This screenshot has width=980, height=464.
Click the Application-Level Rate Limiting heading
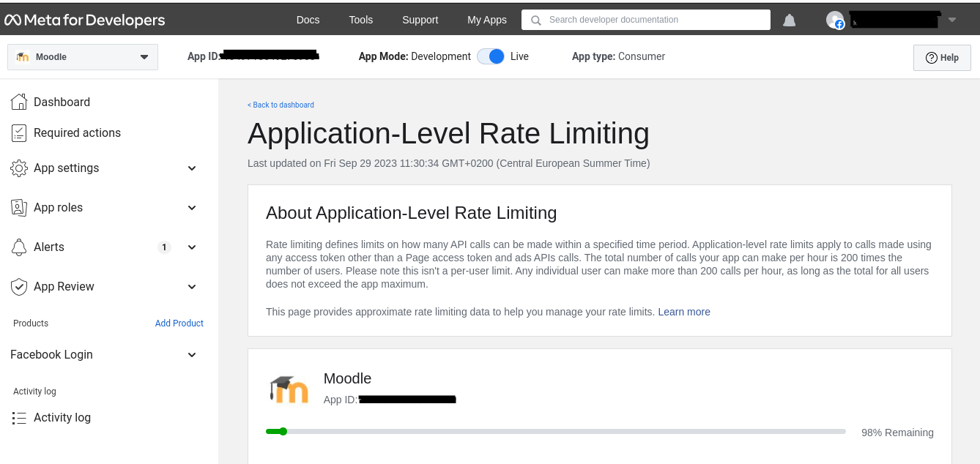coord(448,133)
